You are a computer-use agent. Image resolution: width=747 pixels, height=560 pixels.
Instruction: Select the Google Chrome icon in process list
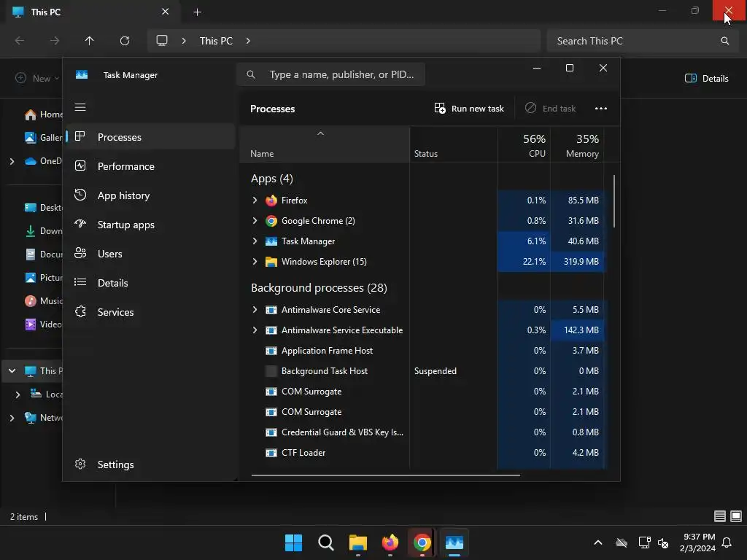(x=271, y=221)
